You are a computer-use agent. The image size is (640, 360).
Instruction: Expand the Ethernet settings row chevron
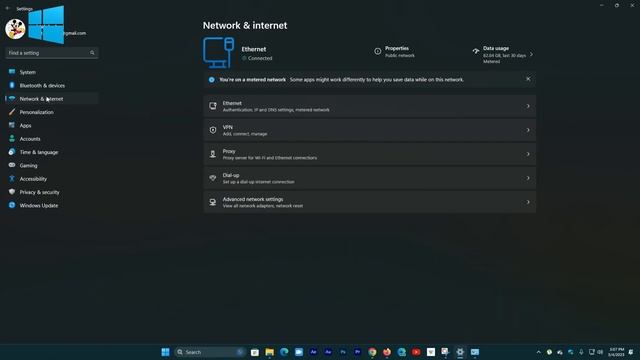(x=528, y=106)
